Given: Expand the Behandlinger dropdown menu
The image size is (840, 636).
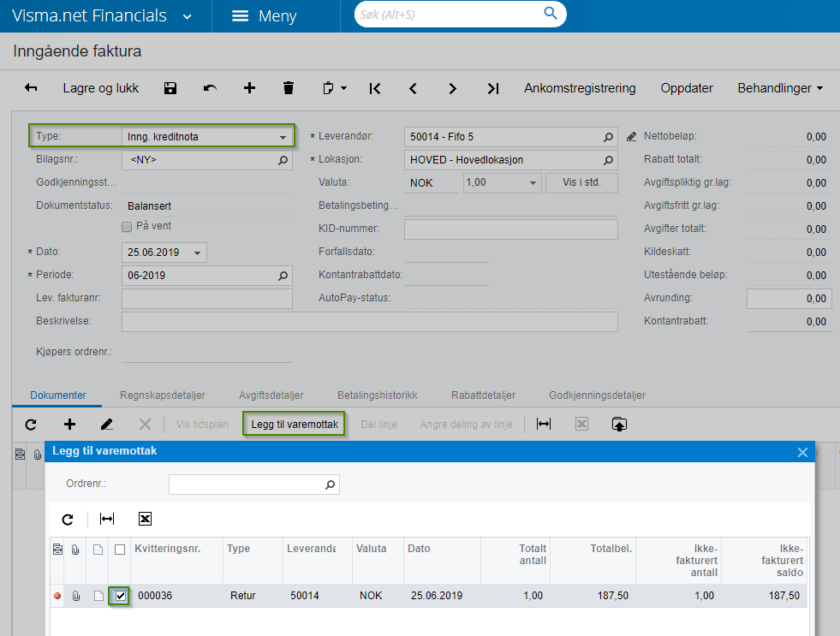Looking at the screenshot, I should click(x=779, y=88).
